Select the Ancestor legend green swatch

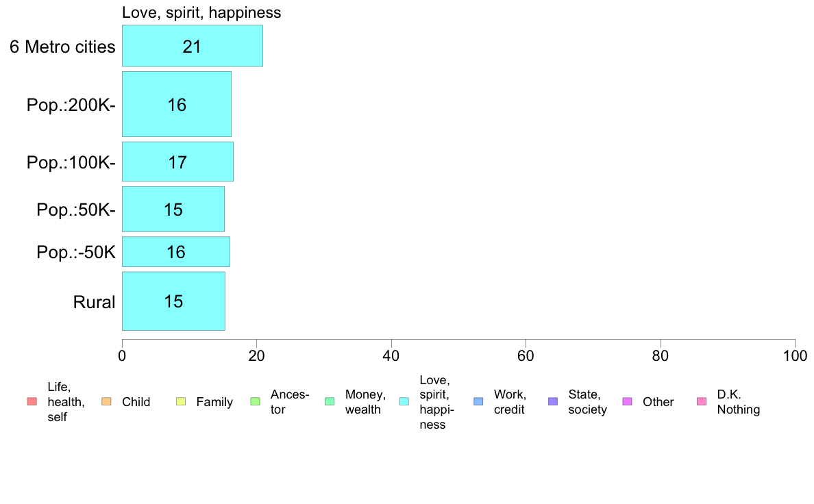coord(255,402)
